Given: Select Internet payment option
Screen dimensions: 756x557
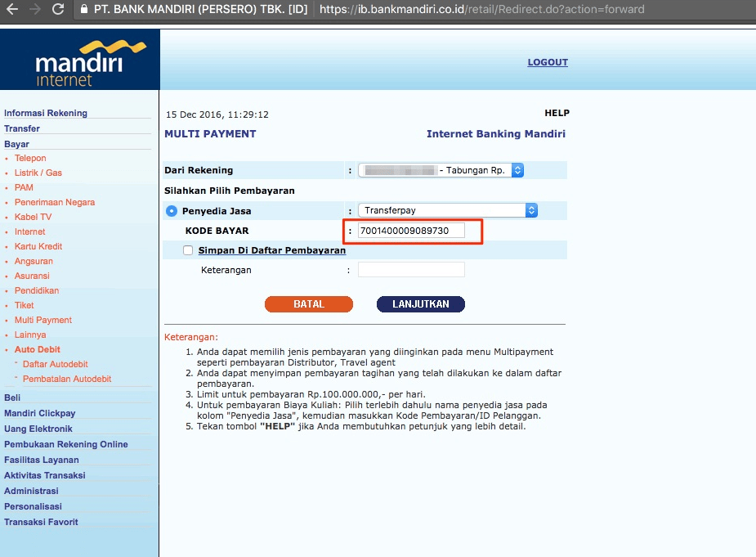Looking at the screenshot, I should click(30, 231).
